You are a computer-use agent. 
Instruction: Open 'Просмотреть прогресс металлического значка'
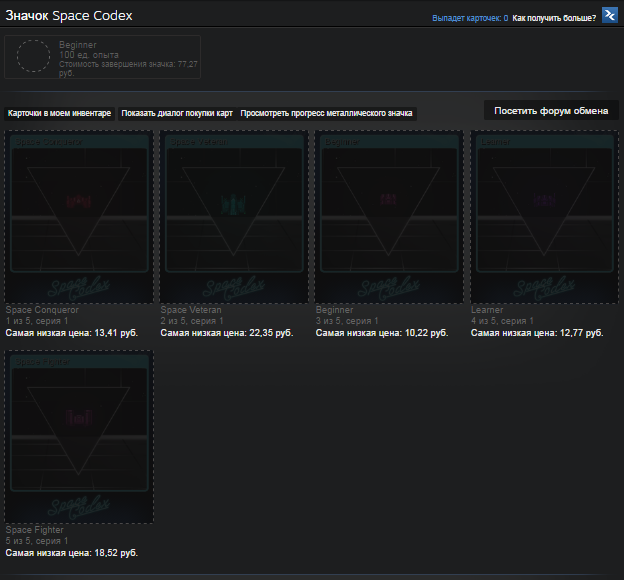click(x=326, y=113)
